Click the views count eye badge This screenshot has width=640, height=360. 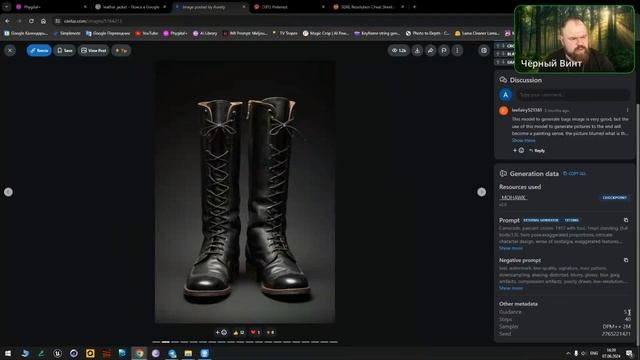(x=399, y=50)
